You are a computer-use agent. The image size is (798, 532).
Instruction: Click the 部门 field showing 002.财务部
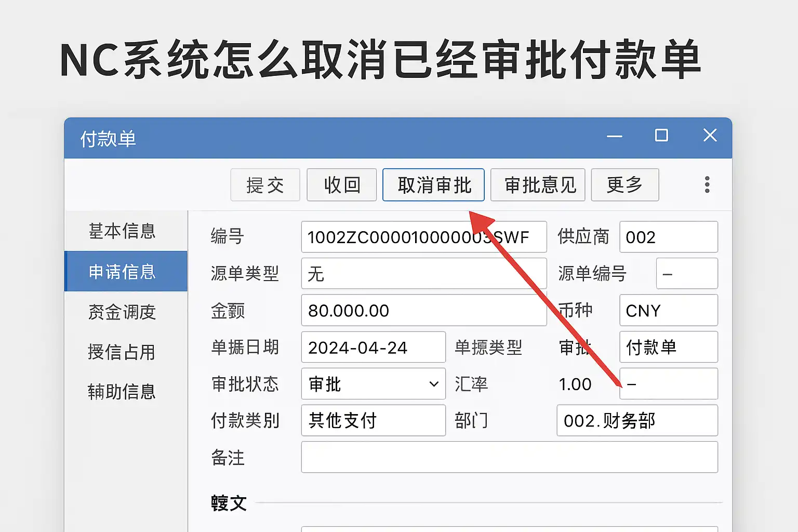tap(637, 420)
